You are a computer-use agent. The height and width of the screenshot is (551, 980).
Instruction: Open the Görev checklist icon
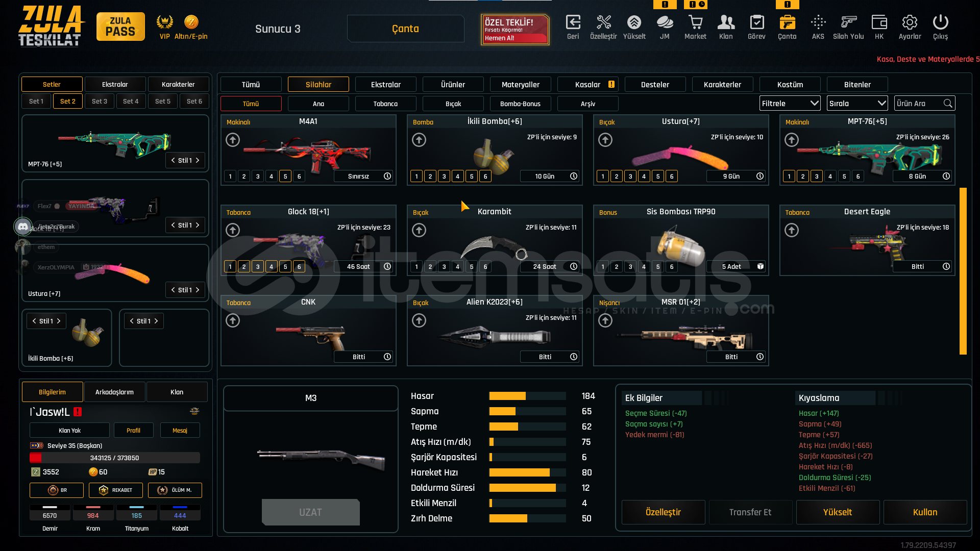(756, 22)
